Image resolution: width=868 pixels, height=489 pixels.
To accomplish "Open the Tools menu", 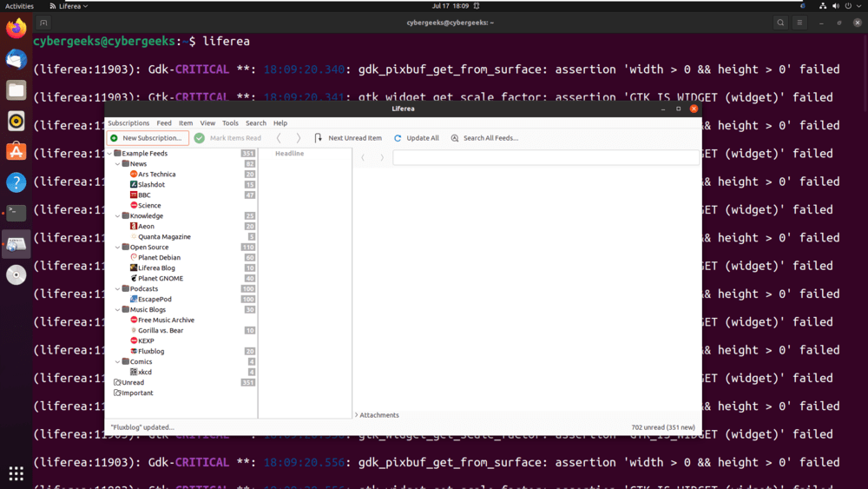I will coord(230,123).
